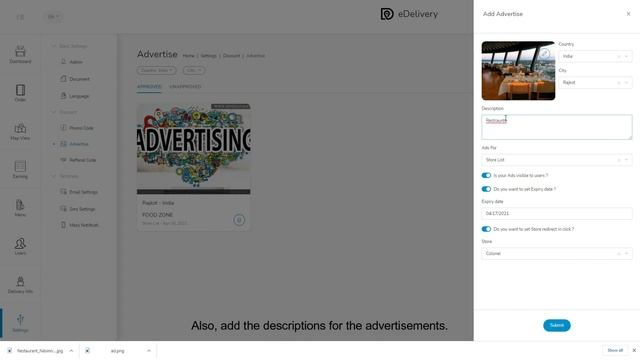
Task: Toggle 'Do you want to set Expiry date' switch
Action: click(x=486, y=189)
